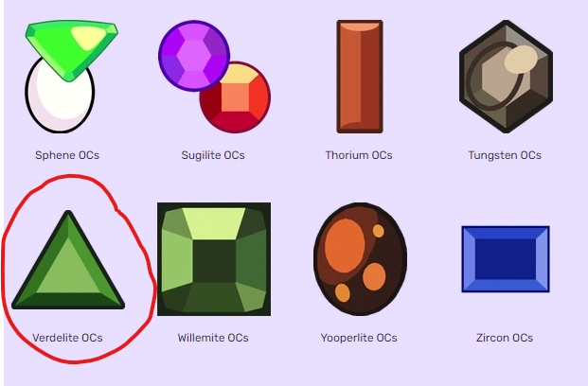Click the hexagonal Tungsten gem icon
Screen dimensions: 588x386
[x=506, y=77]
